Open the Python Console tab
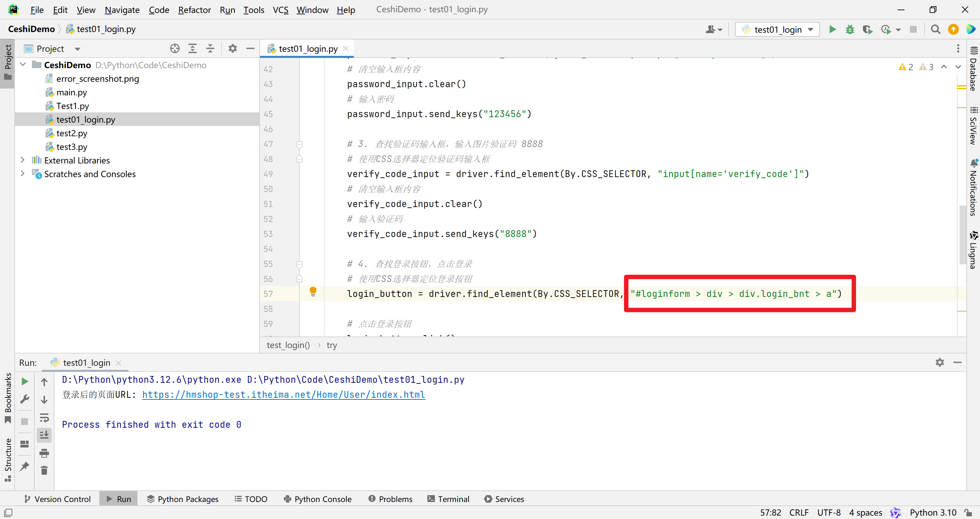The height and width of the screenshot is (519, 980). 318,499
